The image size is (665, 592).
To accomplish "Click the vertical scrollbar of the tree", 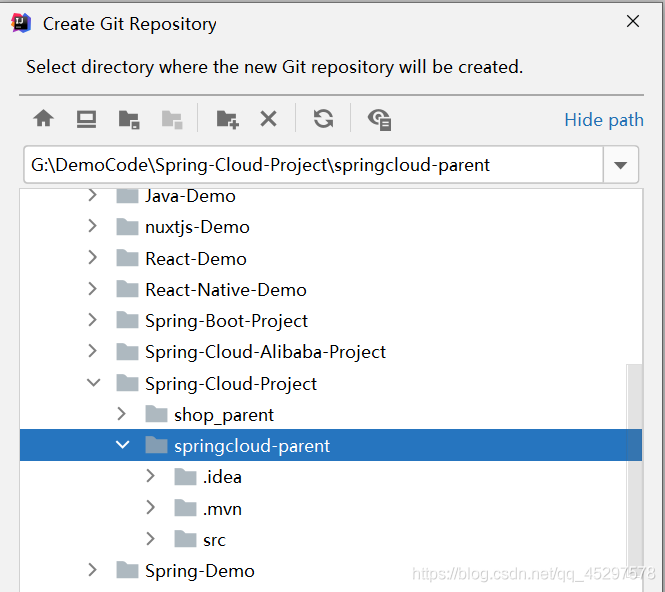I will pos(634,460).
